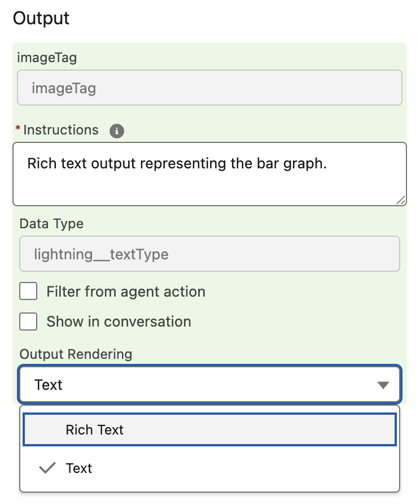Click the Output Rendering label

click(76, 354)
